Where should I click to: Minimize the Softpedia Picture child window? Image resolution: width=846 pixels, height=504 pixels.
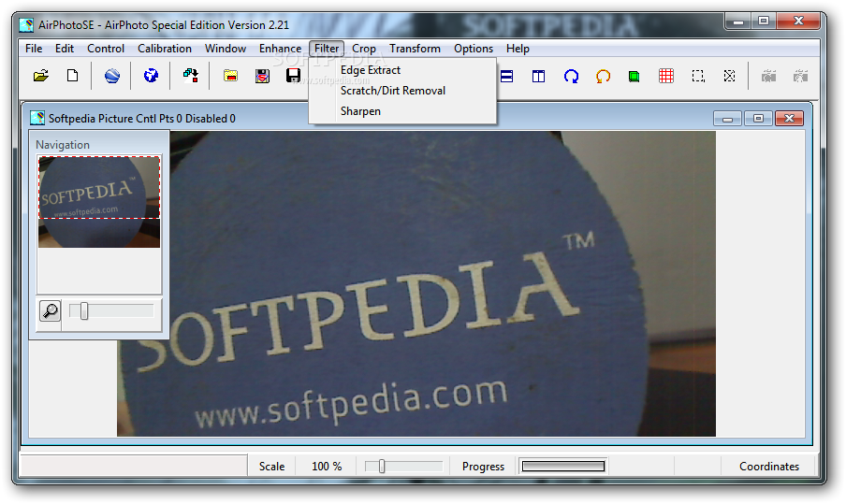pos(727,118)
